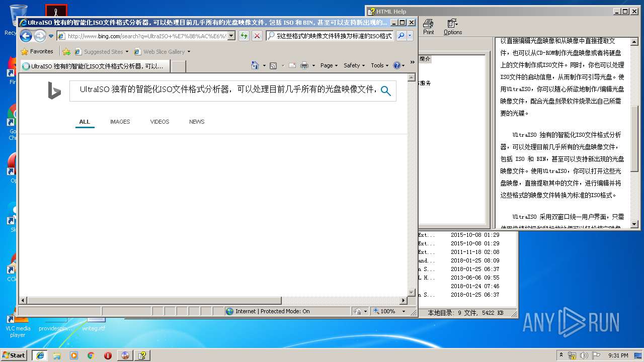
Task: Click the Read Mail envelope icon
Action: [292, 65]
